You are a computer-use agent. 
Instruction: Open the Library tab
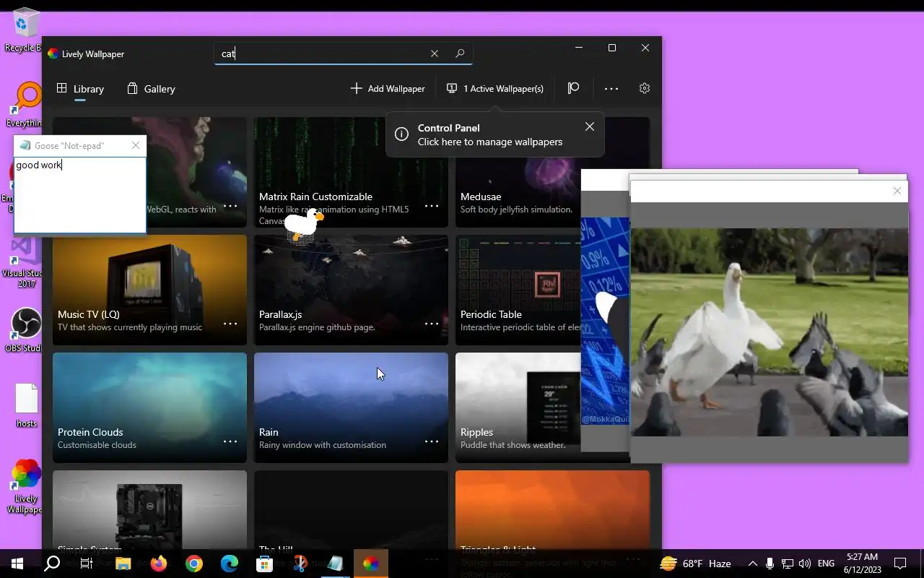pos(80,89)
